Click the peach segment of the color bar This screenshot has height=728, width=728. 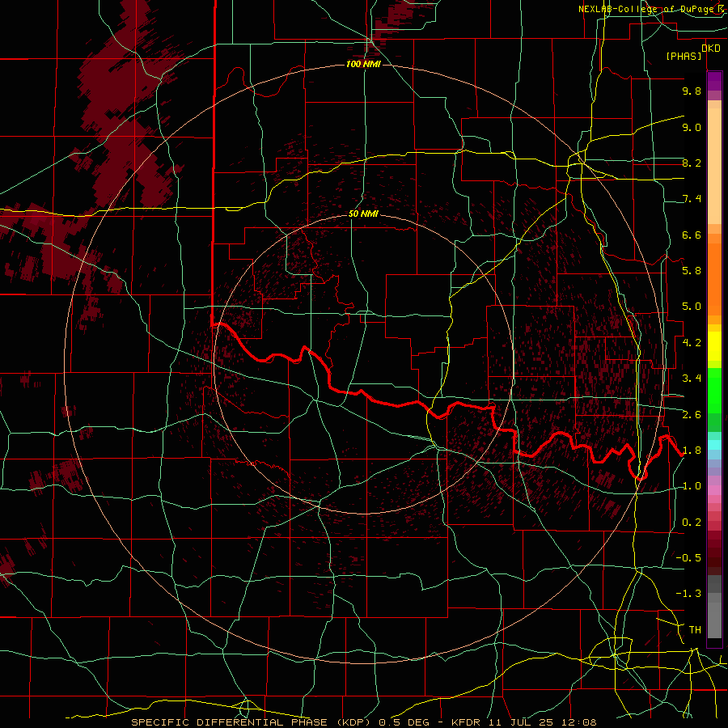pyautogui.click(x=714, y=163)
